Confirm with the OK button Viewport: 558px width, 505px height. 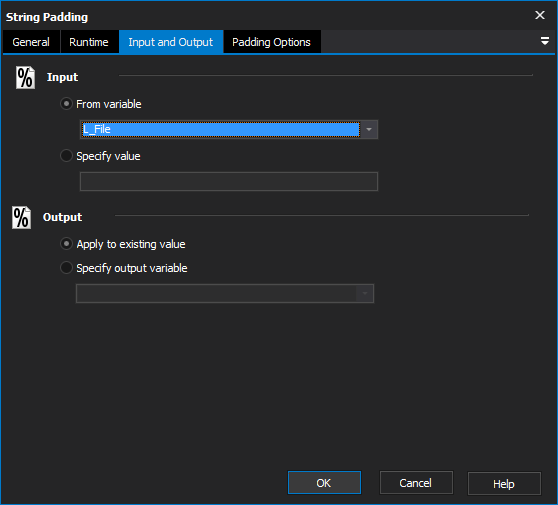[324, 483]
